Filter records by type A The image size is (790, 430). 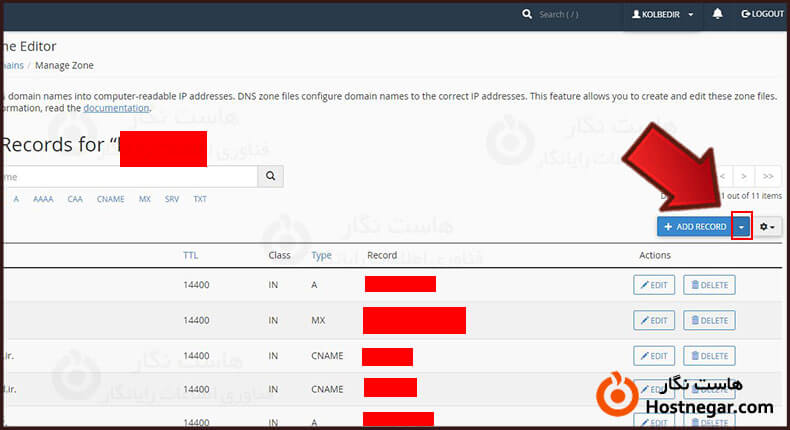click(16, 199)
